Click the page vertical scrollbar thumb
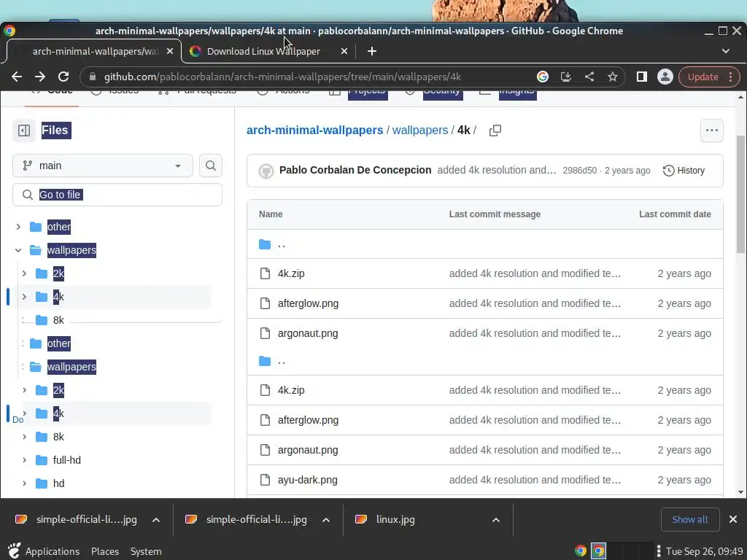The height and width of the screenshot is (560, 747). 741,194
